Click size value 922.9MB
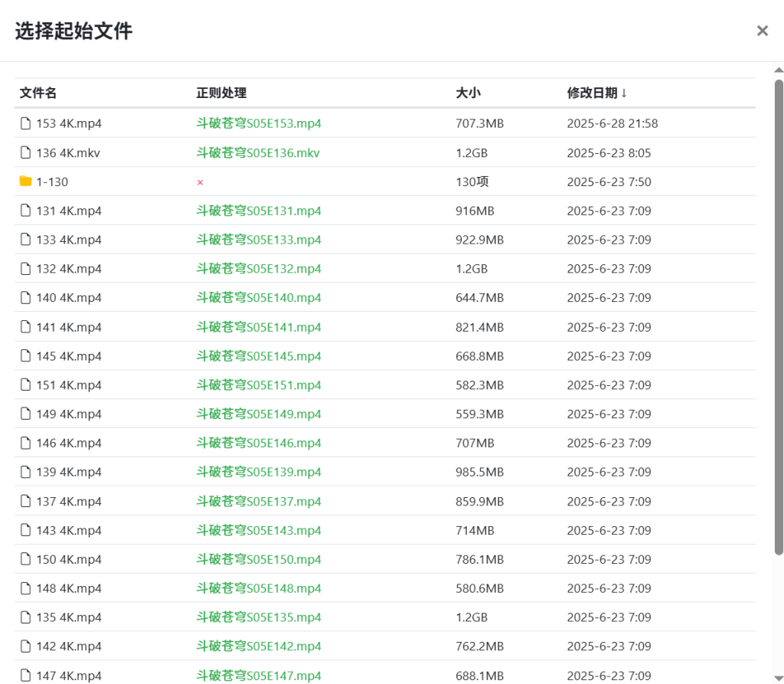This screenshot has width=784, height=684. click(479, 241)
